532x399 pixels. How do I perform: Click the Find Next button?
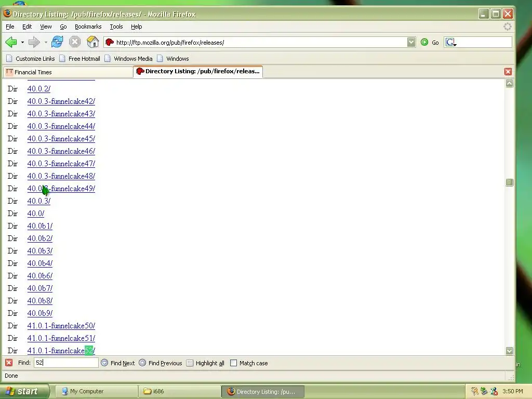coord(118,363)
